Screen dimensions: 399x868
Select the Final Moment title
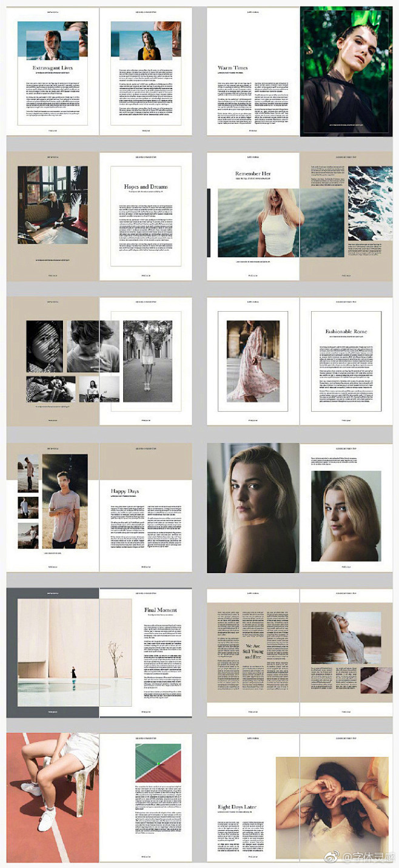pos(161,610)
